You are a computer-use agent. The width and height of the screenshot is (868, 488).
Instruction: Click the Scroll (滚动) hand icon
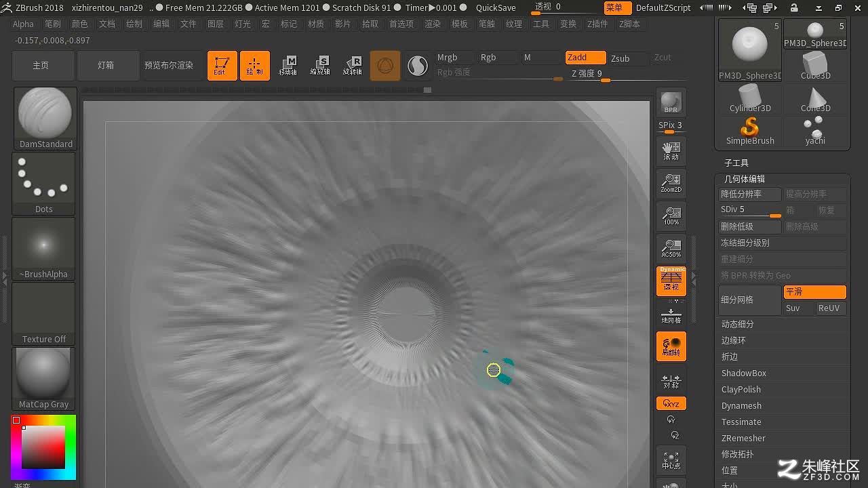671,150
